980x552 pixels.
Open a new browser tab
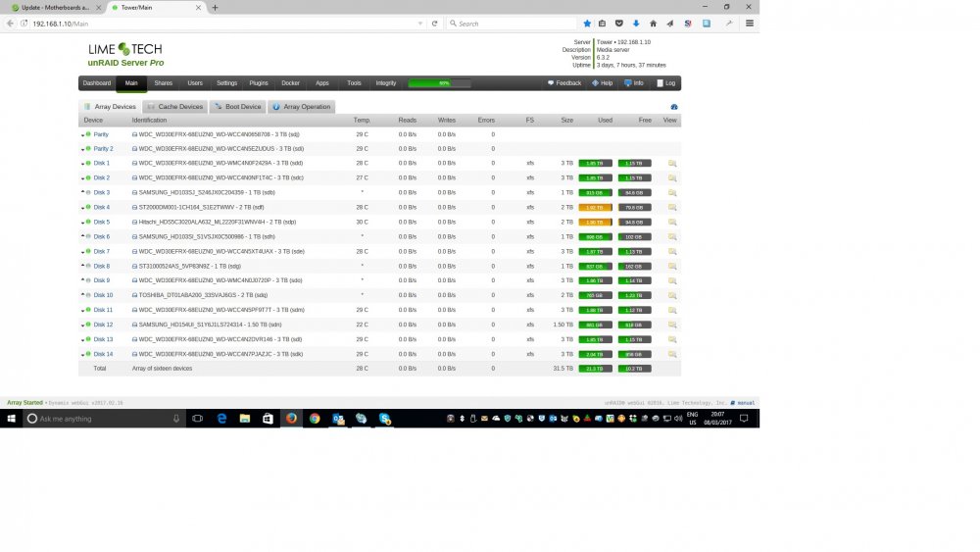(x=215, y=8)
